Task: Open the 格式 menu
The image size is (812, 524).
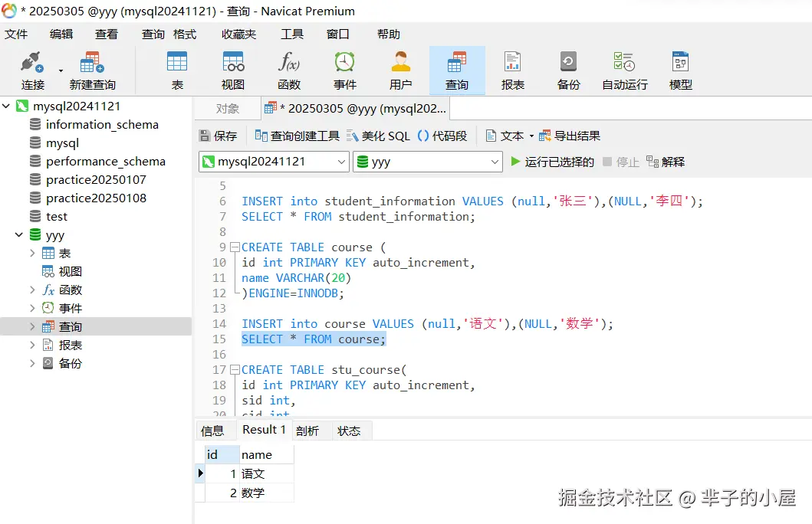Action: pos(185,34)
